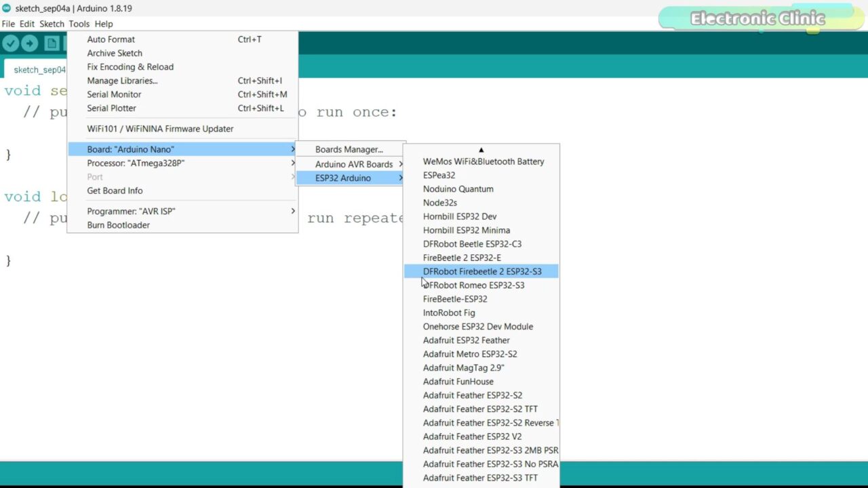Select Adafruit Feather ESP32-S2 TFT board
Image resolution: width=868 pixels, height=488 pixels.
pos(481,409)
